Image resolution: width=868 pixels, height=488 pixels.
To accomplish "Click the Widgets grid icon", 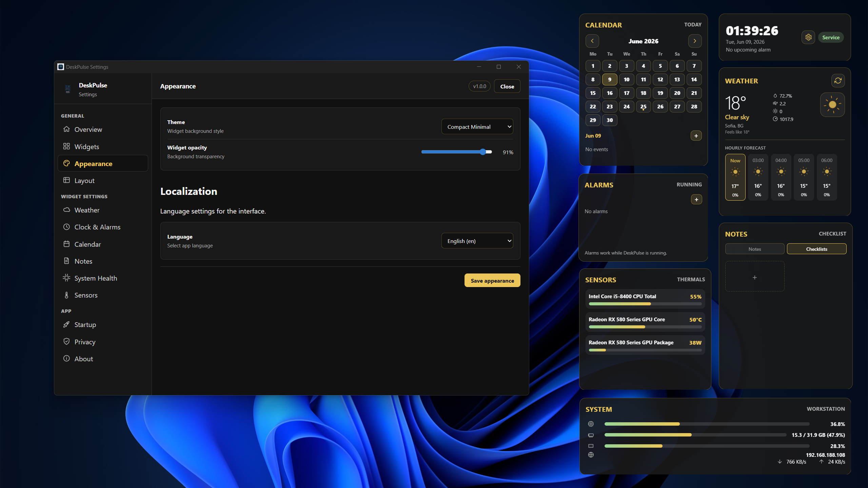I will (66, 146).
